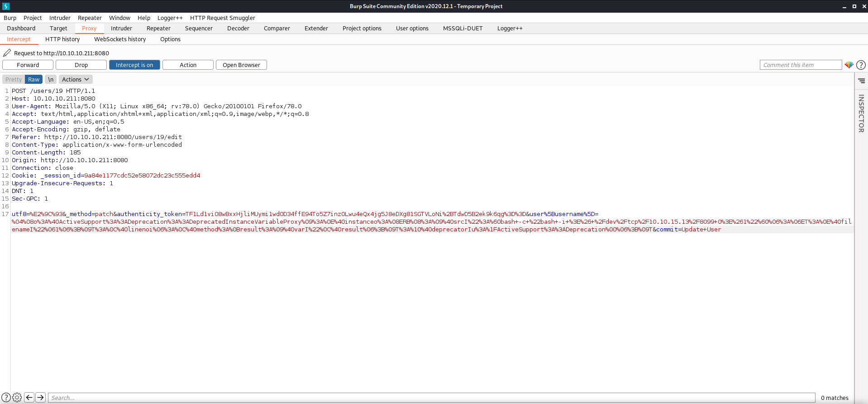Open the Burp menu
868x404 pixels.
(x=10, y=18)
